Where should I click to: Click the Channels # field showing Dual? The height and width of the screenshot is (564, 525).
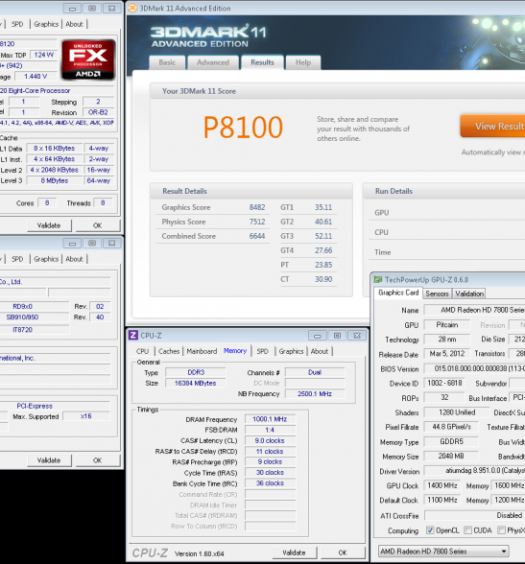(315, 372)
